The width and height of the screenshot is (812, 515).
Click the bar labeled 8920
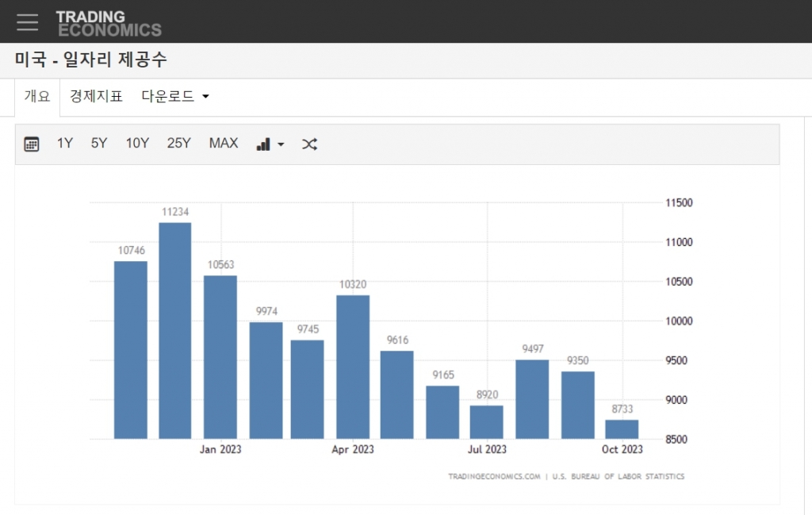coord(486,422)
